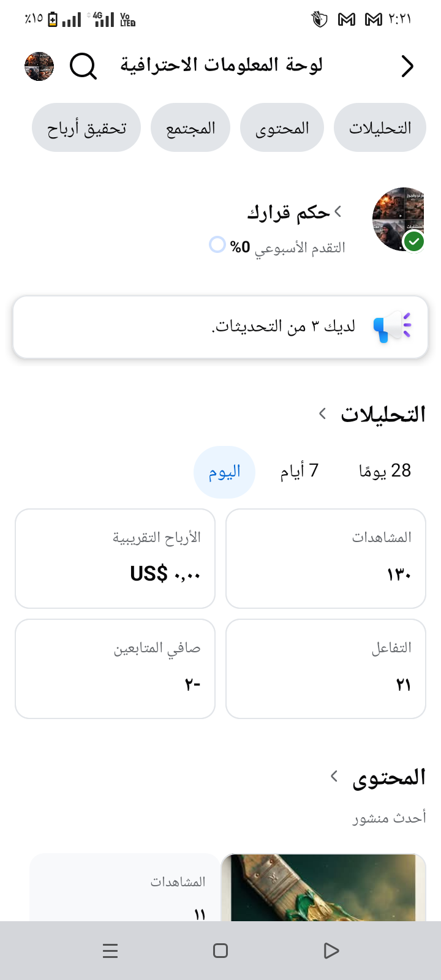Screen dimensions: 441x980
Task: Tap the back arrow beside the dashboard title
Action: (x=407, y=66)
